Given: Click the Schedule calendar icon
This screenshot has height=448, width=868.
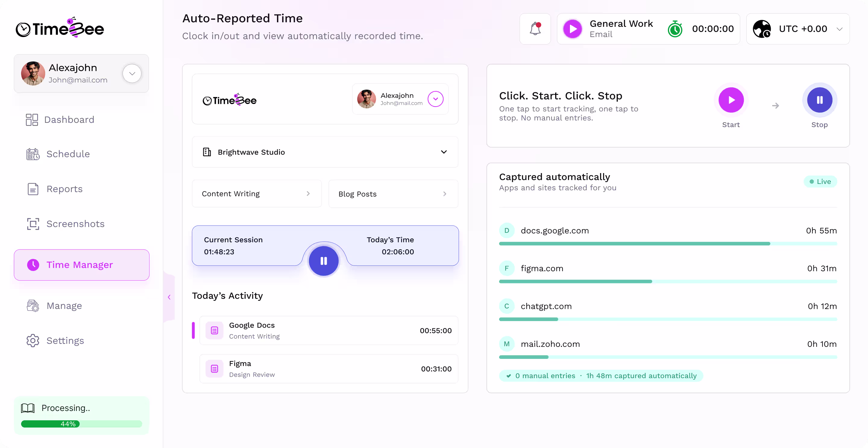Looking at the screenshot, I should pyautogui.click(x=33, y=154).
